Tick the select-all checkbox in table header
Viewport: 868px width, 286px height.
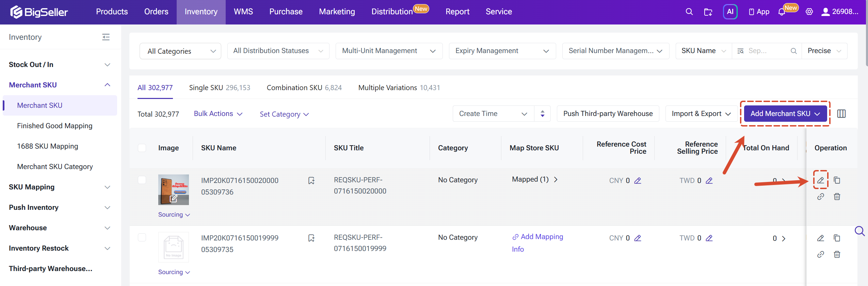point(142,148)
